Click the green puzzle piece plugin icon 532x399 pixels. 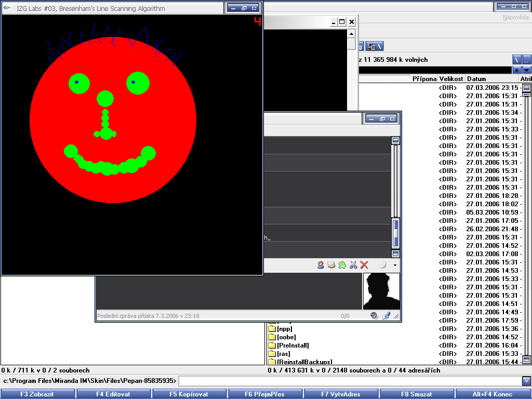(x=342, y=265)
